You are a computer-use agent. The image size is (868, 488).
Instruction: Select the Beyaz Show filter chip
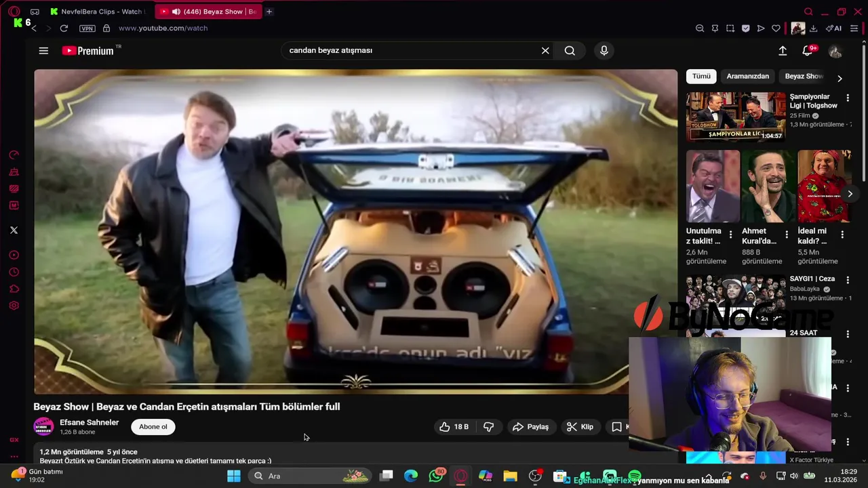point(804,77)
